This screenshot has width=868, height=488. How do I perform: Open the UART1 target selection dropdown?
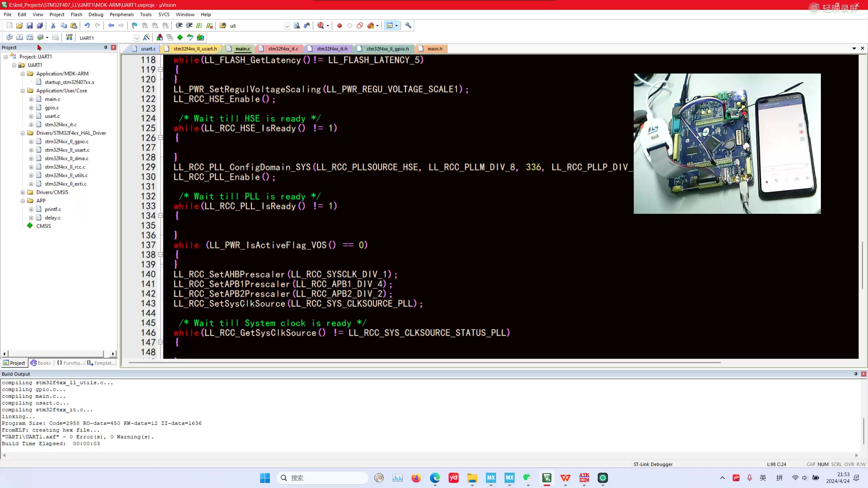[137, 38]
